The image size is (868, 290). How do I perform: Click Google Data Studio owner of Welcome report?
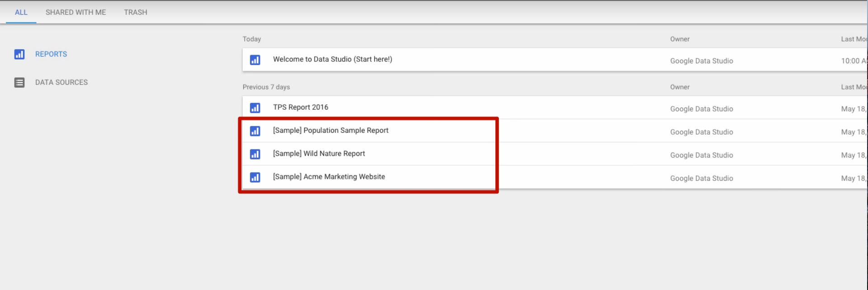[x=702, y=61]
